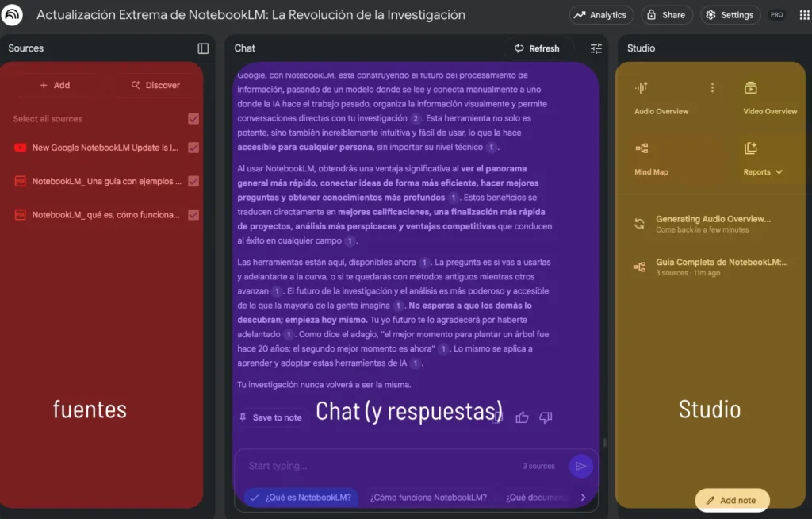Click the PDF icon of Una guía con ejemplos source
The width and height of the screenshot is (812, 519).
tap(20, 182)
